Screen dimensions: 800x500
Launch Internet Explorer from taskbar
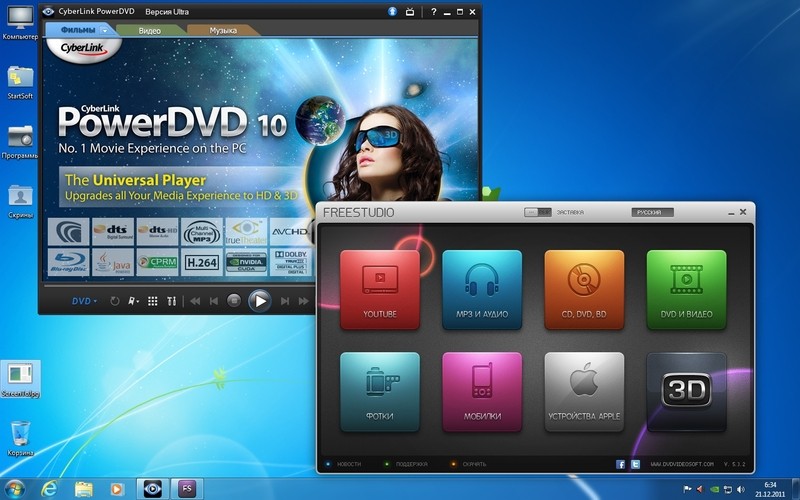click(x=49, y=489)
